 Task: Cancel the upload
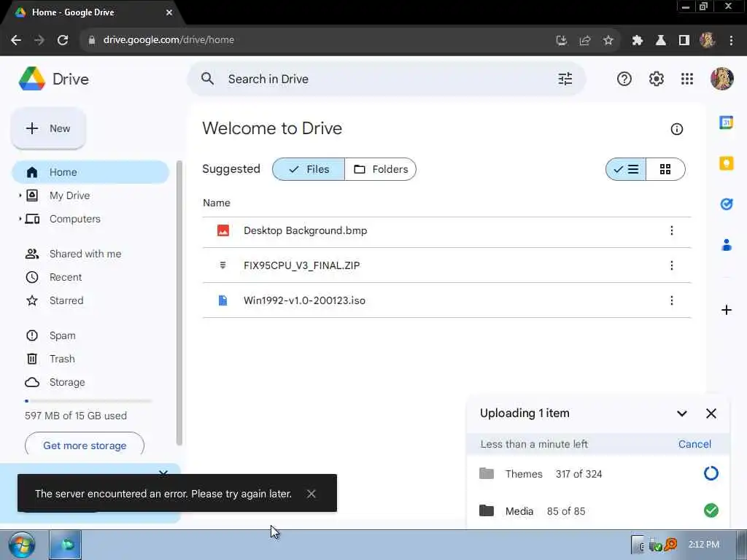coord(694,444)
